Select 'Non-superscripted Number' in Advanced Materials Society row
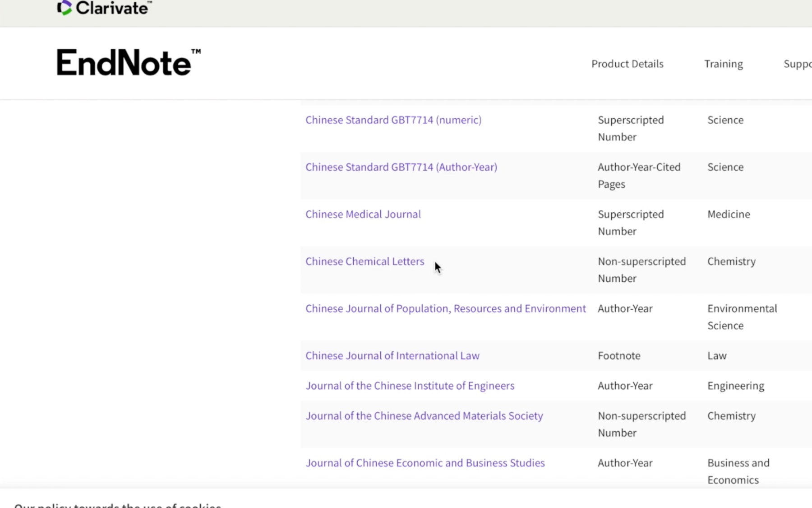This screenshot has width=812, height=508. click(641, 424)
